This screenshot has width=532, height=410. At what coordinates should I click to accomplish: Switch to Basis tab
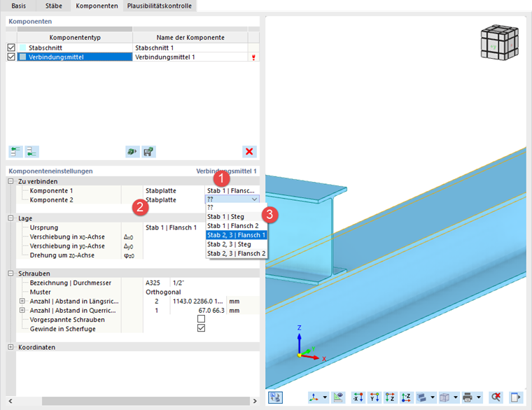click(19, 6)
